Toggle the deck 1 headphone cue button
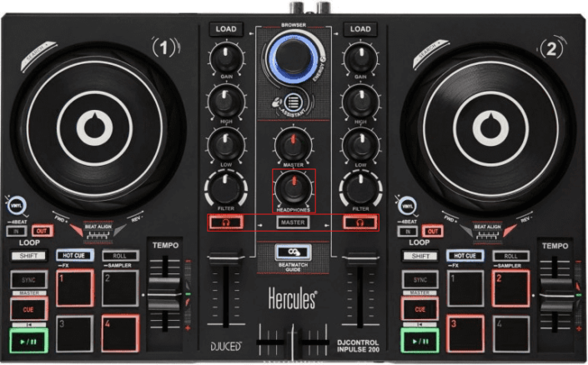The image size is (588, 365). coord(226,222)
